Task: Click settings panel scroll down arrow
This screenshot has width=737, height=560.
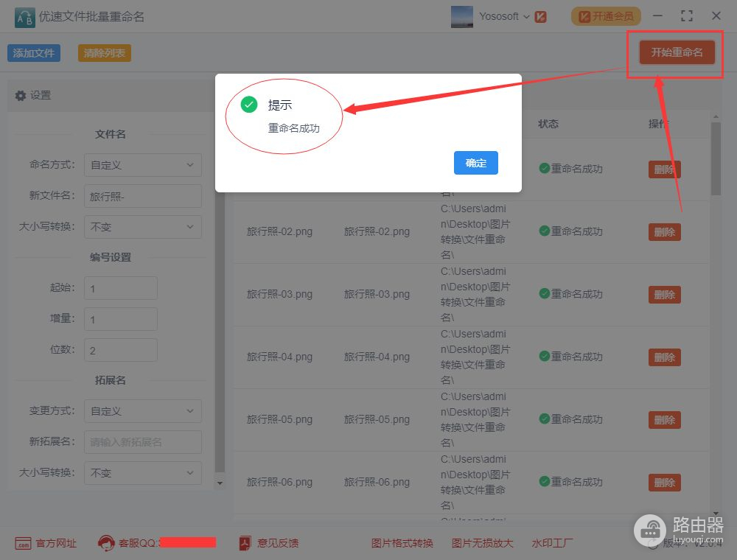Action: click(220, 483)
